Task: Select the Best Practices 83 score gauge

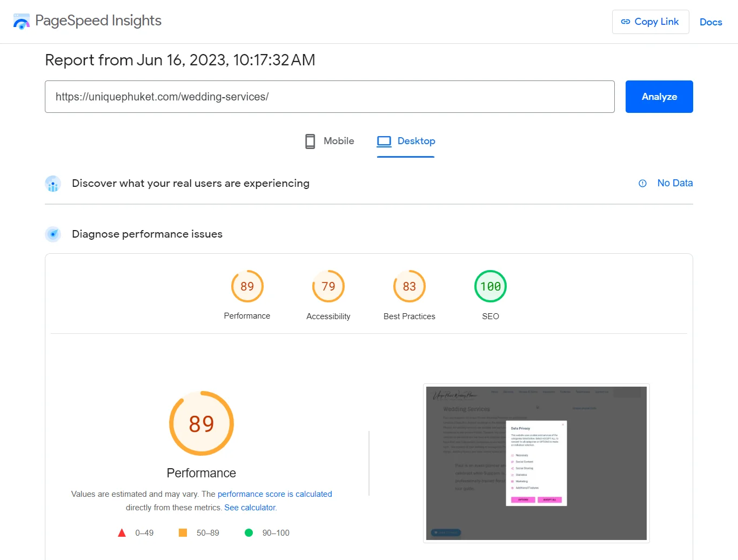Action: click(410, 286)
